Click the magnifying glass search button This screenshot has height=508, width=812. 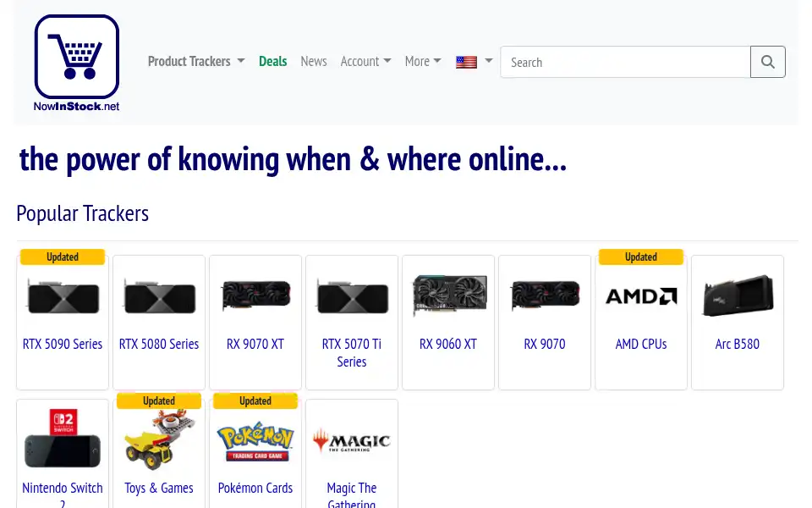768,62
